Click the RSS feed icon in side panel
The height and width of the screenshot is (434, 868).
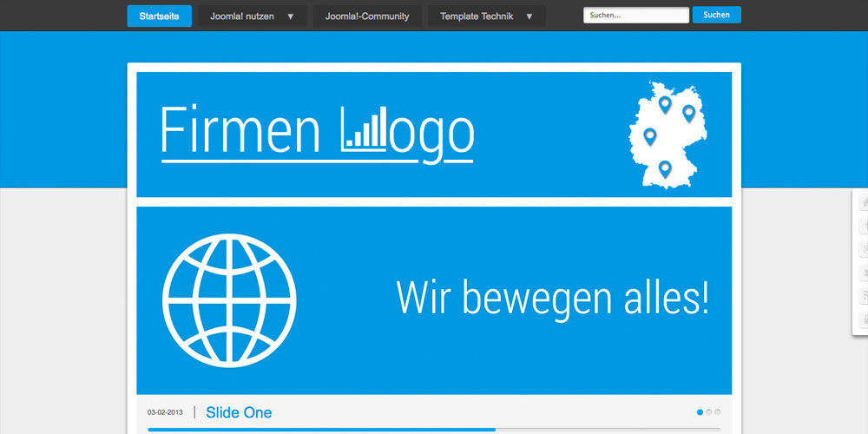coord(864,297)
